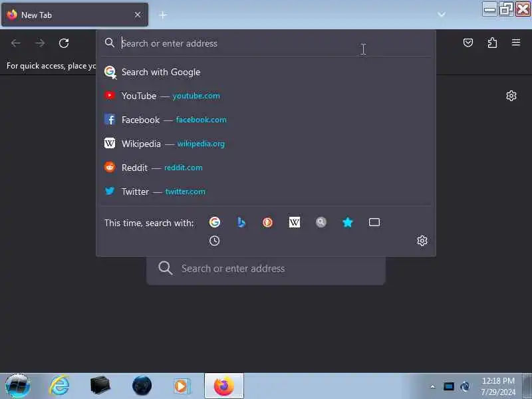Select the gray magnifier search engine icon
Screen dimensions: 532x399
(x=321, y=222)
